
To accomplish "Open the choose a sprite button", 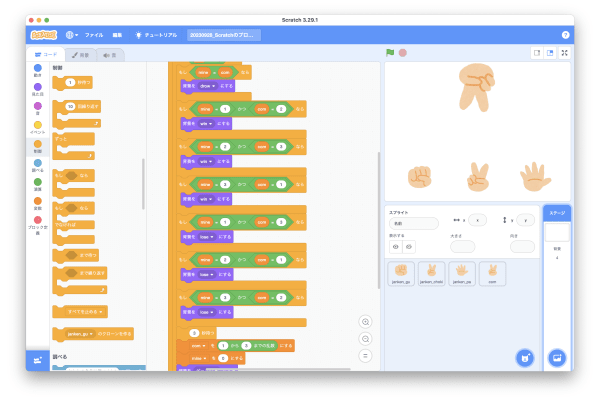I will [x=523, y=357].
